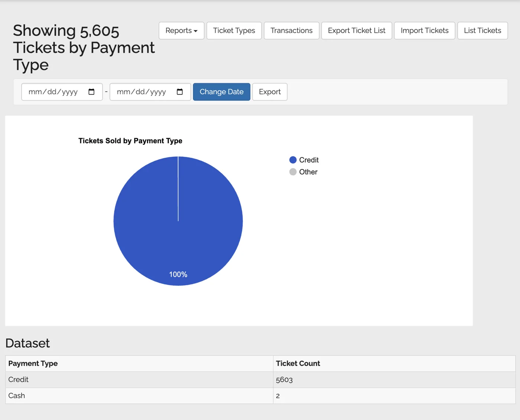520x420 pixels.
Task: Click the 5603 ticket count cell
Action: click(x=394, y=380)
